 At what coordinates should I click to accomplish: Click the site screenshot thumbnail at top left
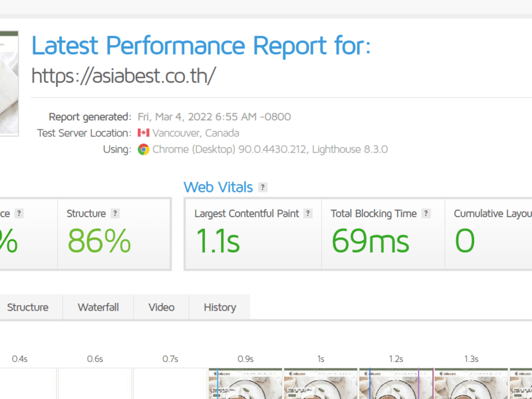pos(9,84)
